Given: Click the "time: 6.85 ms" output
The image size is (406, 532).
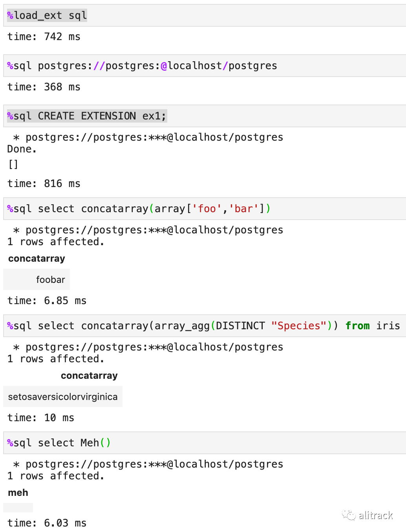Looking at the screenshot, I should 47,301.
